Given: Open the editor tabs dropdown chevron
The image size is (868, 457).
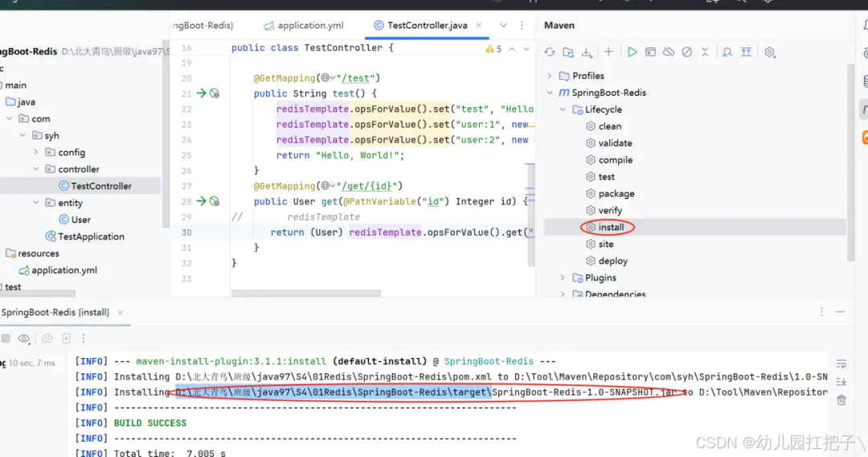Looking at the screenshot, I should (x=503, y=26).
